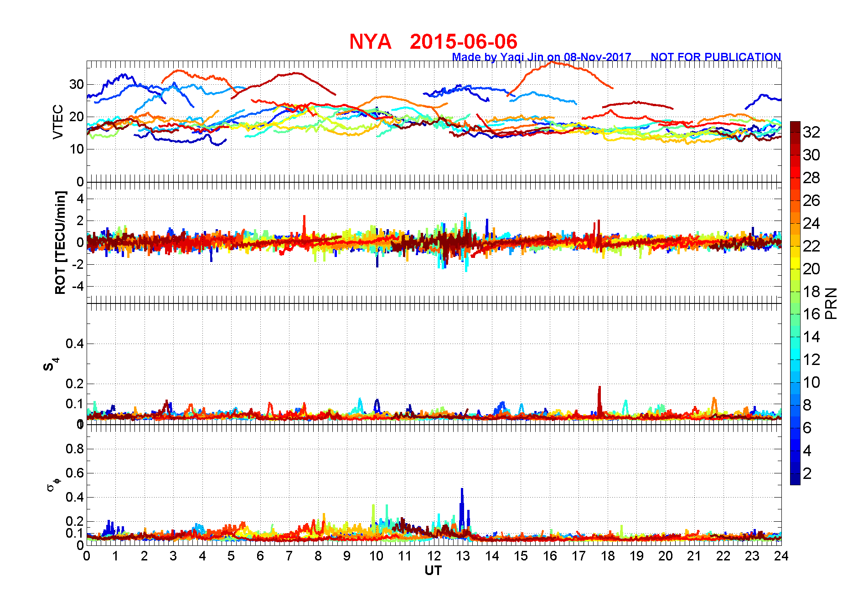
Task: Select the VTEC y-axis label
Action: (58, 122)
